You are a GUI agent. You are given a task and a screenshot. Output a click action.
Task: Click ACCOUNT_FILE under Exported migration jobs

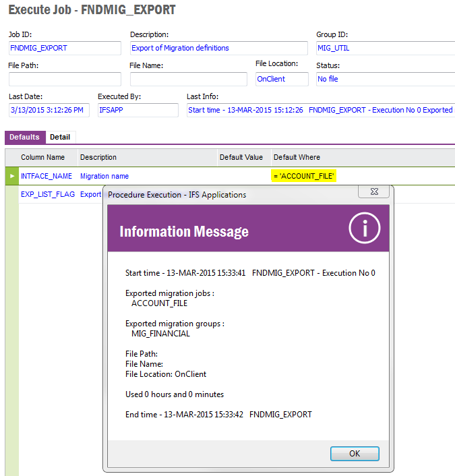click(159, 303)
